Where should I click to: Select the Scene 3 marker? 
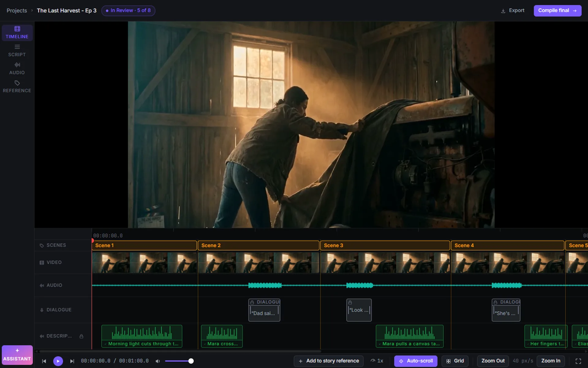[385, 245]
